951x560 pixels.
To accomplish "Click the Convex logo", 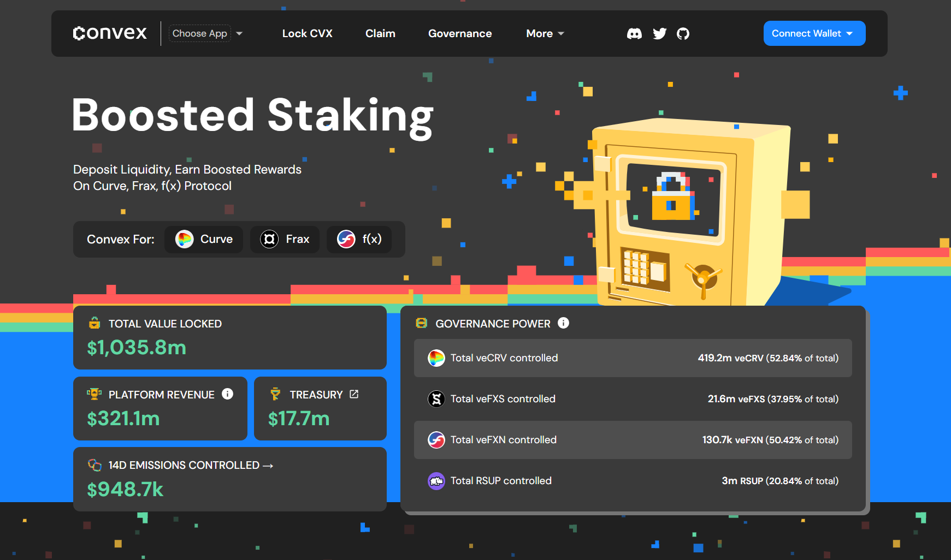I will coord(110,33).
